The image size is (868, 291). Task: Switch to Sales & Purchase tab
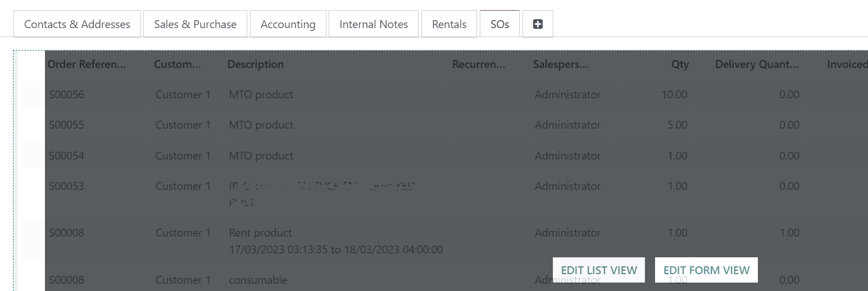[x=195, y=24]
